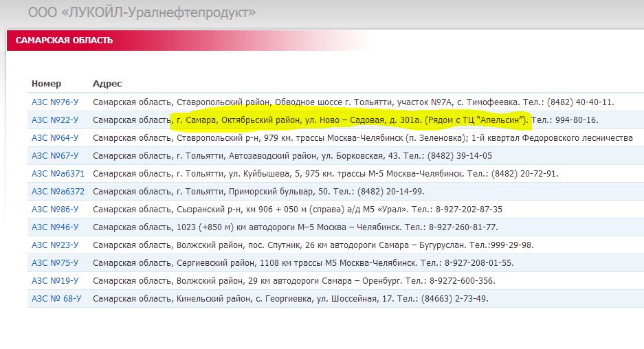Open the АЗС №а6372 link

point(58,192)
